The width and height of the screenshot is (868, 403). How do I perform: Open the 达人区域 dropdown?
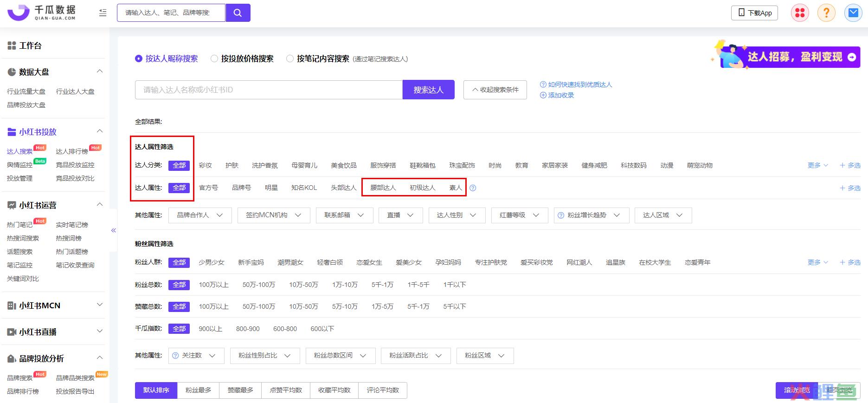click(x=663, y=215)
